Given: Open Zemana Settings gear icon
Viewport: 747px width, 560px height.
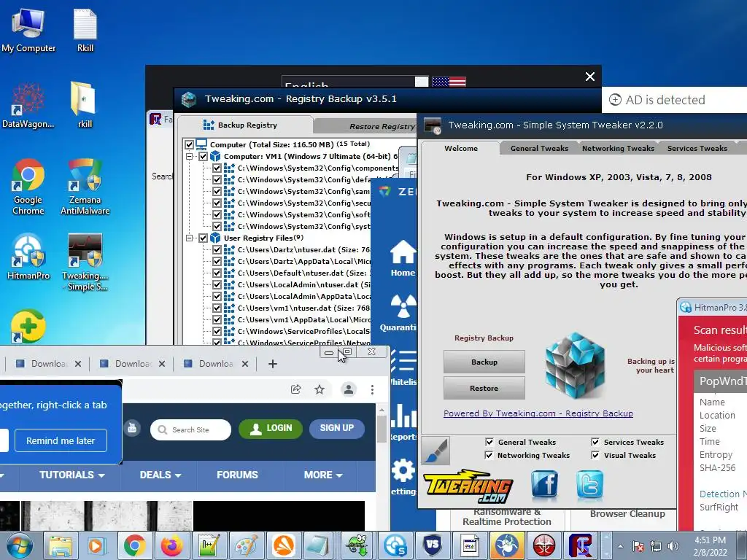Looking at the screenshot, I should (403, 472).
